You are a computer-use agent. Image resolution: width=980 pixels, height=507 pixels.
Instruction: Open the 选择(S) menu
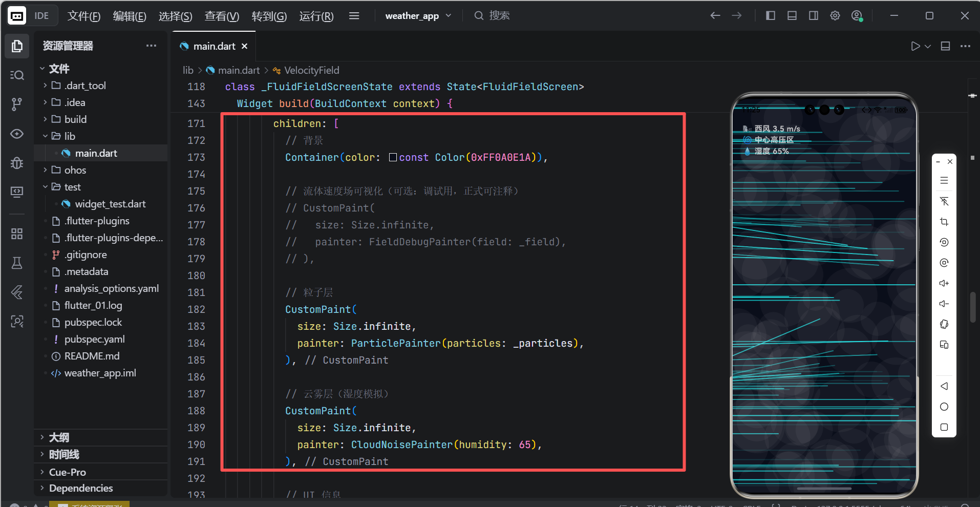[175, 16]
